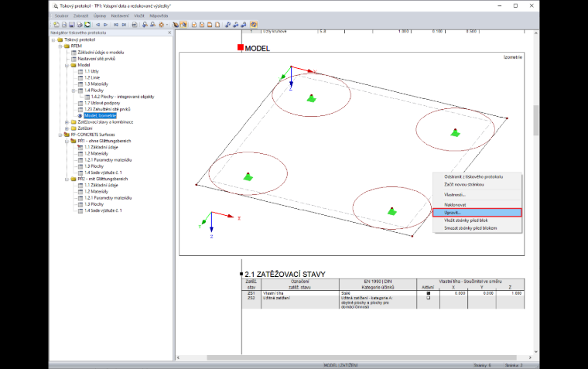Viewport: 588px width, 369px height.
Task: Click the scroll-down arrow of the preview pane
Action: coord(535,351)
